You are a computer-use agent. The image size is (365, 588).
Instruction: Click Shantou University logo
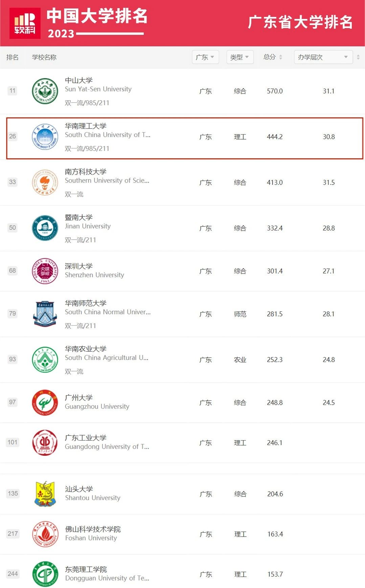coord(45,494)
